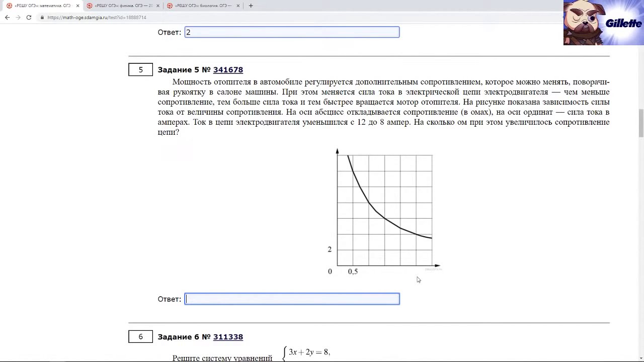Viewport: 644px width, 362px height.
Task: Click the Gillette avatar overlay image
Action: (604, 23)
